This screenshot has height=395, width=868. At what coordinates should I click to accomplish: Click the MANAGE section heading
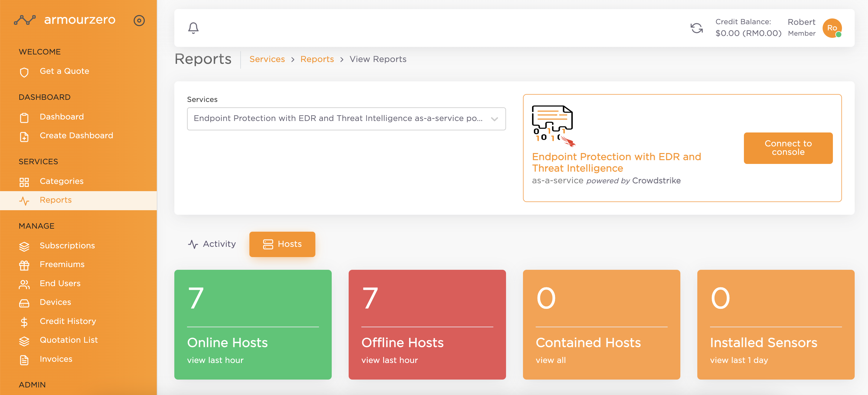click(x=36, y=226)
